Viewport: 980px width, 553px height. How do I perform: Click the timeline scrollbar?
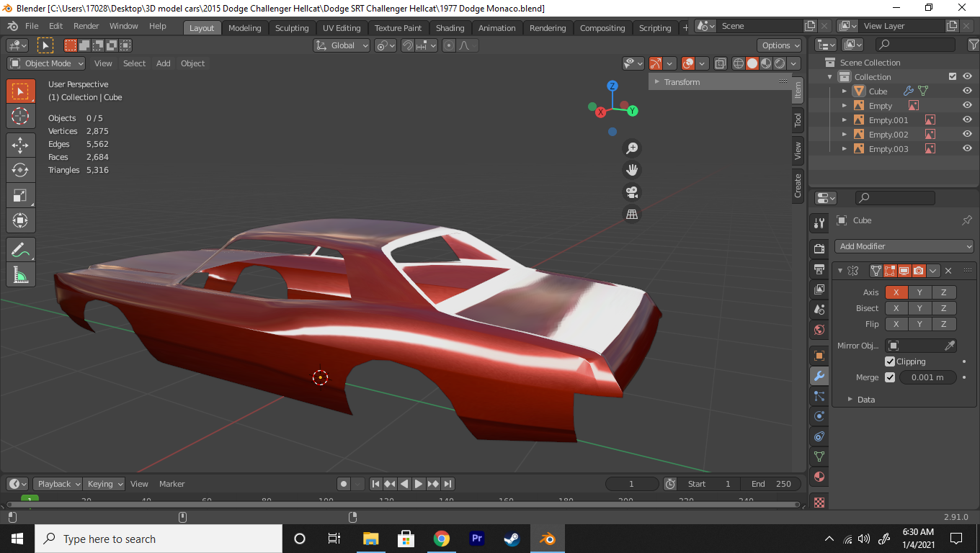pyautogui.click(x=404, y=504)
